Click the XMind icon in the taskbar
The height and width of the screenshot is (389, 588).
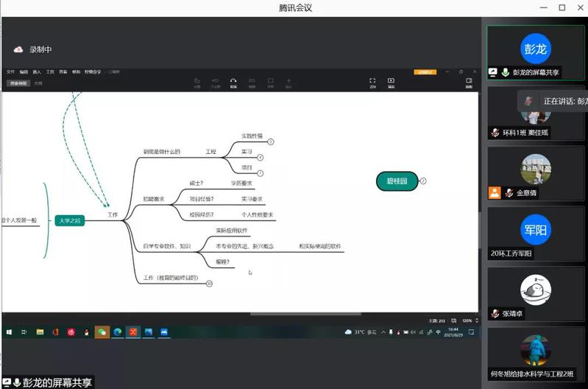click(x=133, y=333)
